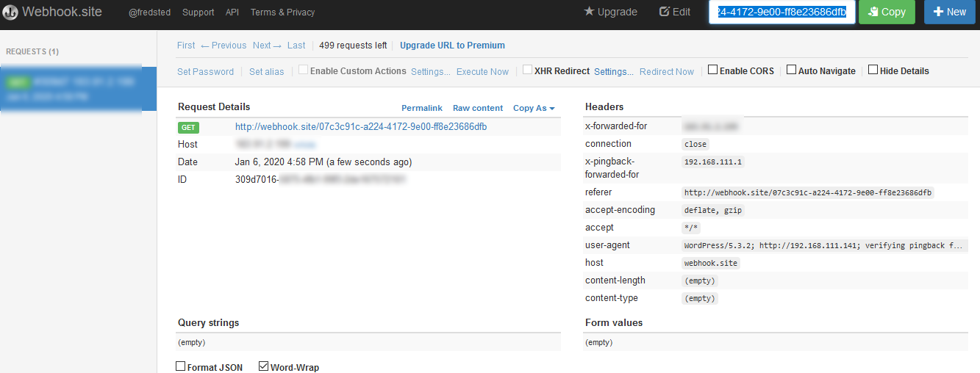Click the Webhook.site logo icon

click(10, 12)
